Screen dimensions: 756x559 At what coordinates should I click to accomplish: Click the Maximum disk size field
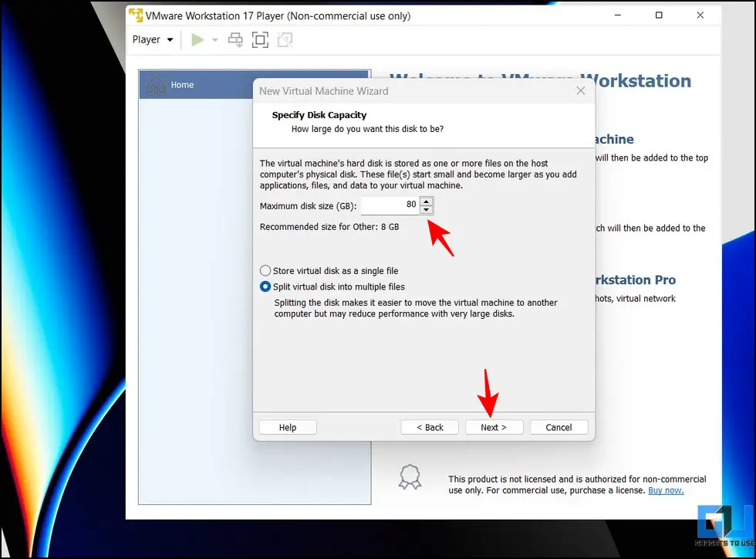click(390, 205)
